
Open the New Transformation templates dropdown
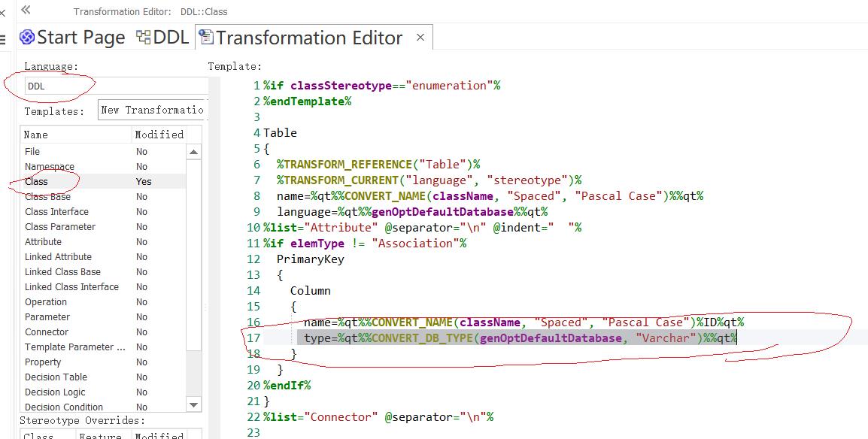tap(153, 110)
